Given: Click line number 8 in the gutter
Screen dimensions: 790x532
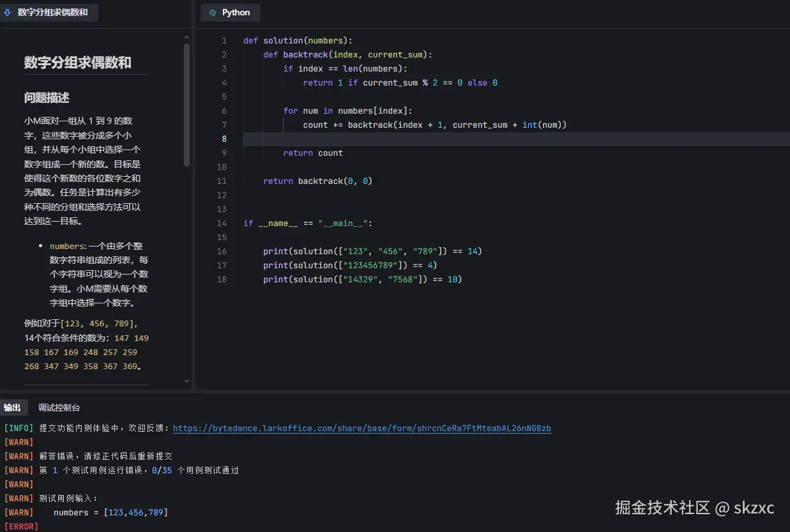Looking at the screenshot, I should click(x=224, y=139).
